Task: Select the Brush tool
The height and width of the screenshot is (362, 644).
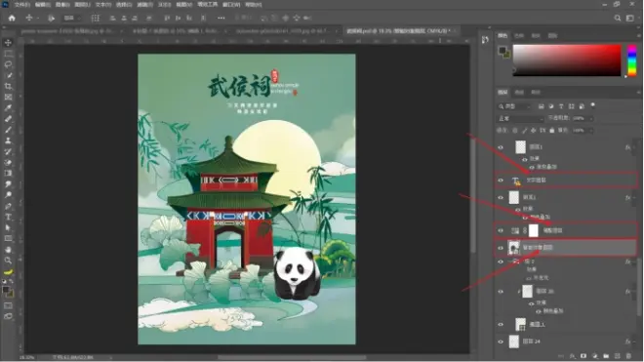Action: pos(8,130)
